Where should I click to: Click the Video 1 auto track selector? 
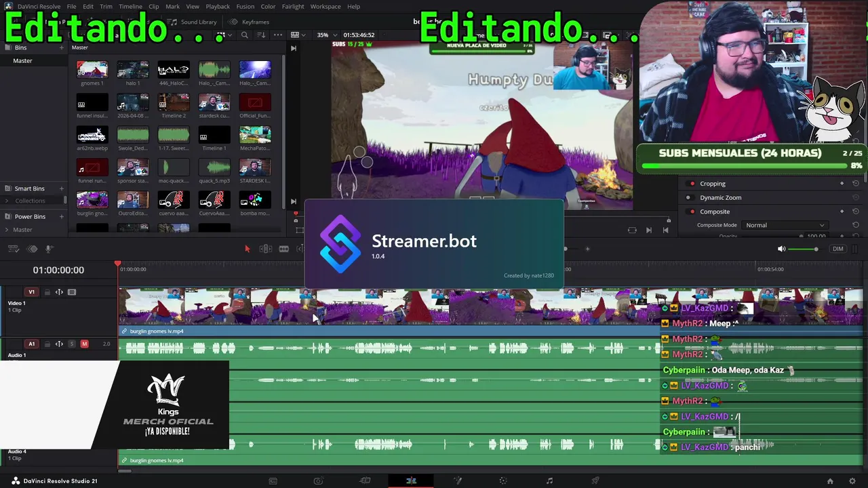click(x=59, y=292)
